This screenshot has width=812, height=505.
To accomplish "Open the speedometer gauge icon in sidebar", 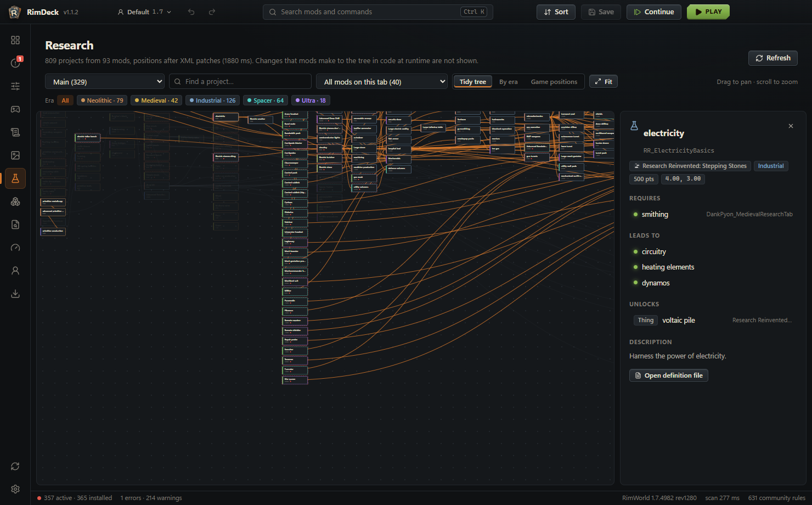I will point(15,248).
